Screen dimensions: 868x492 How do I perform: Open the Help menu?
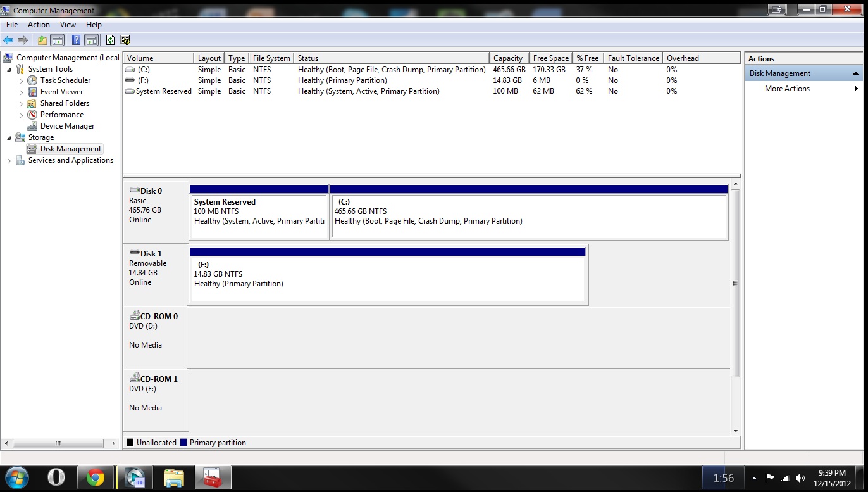[94, 25]
